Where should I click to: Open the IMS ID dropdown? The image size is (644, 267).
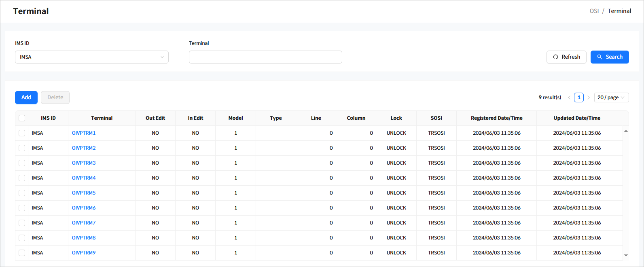point(91,57)
